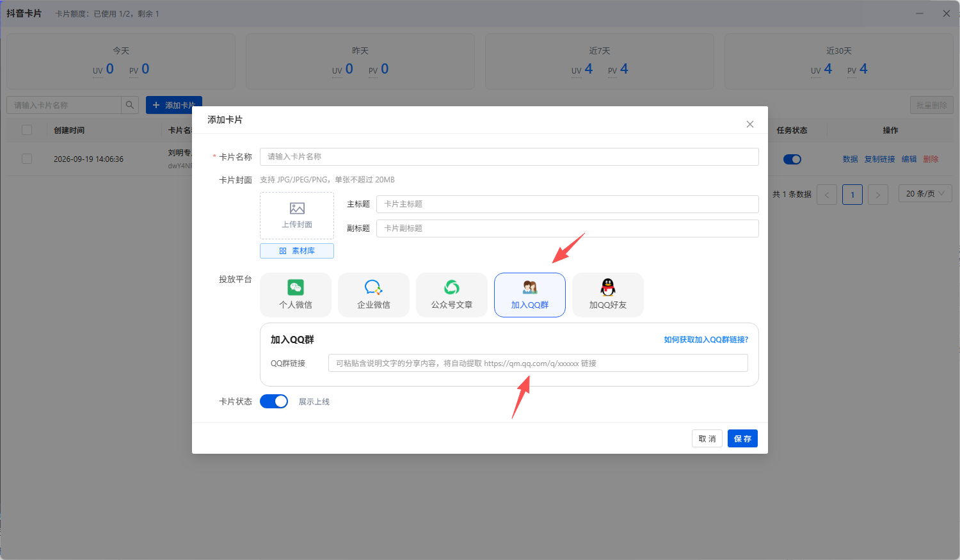
Task: Click the QQ群链接 input field
Action: pos(538,363)
